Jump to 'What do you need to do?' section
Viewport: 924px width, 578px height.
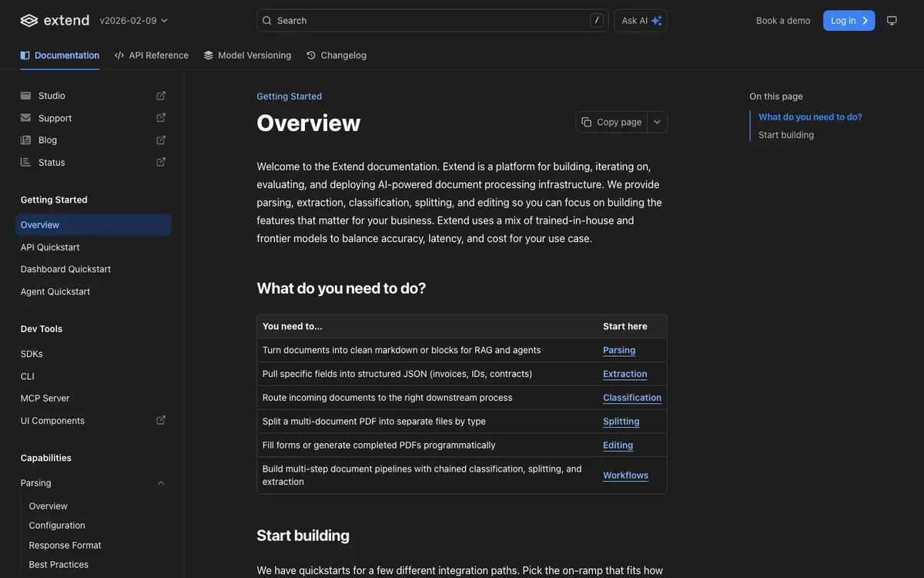tap(810, 117)
